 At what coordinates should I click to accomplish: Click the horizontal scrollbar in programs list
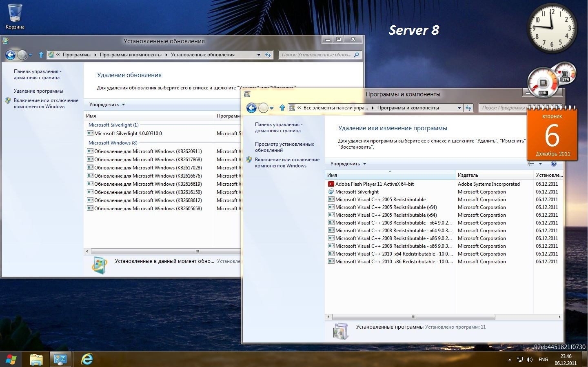coord(413,317)
